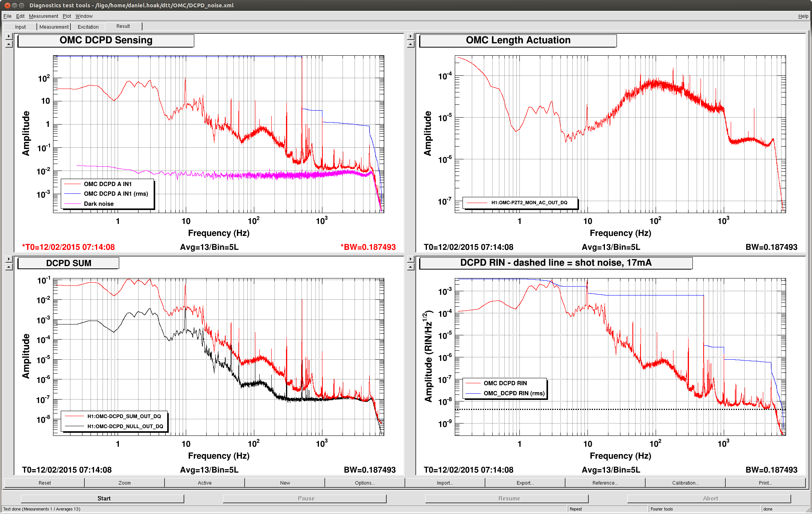Viewport: 812px width, 514px height.
Task: Click the New plot button
Action: [x=285, y=483]
